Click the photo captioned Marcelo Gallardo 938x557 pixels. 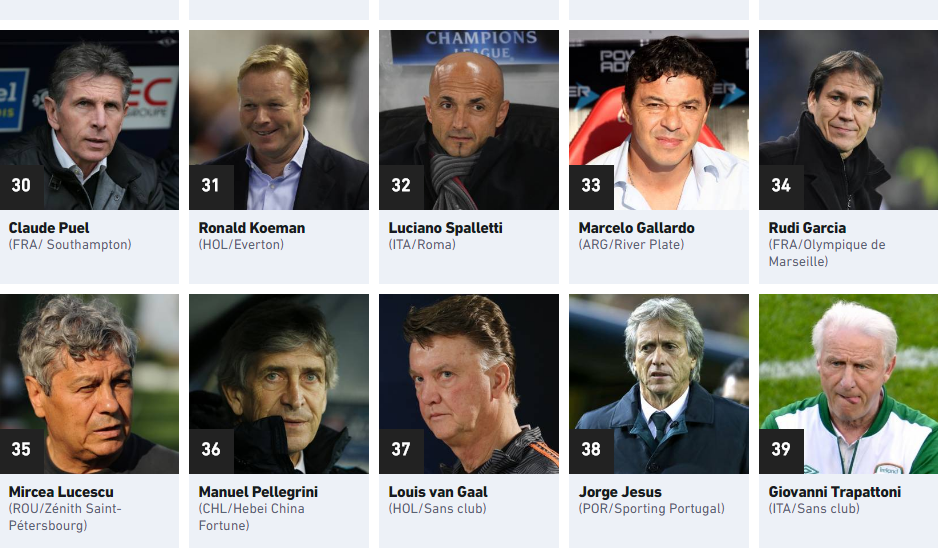point(658,119)
